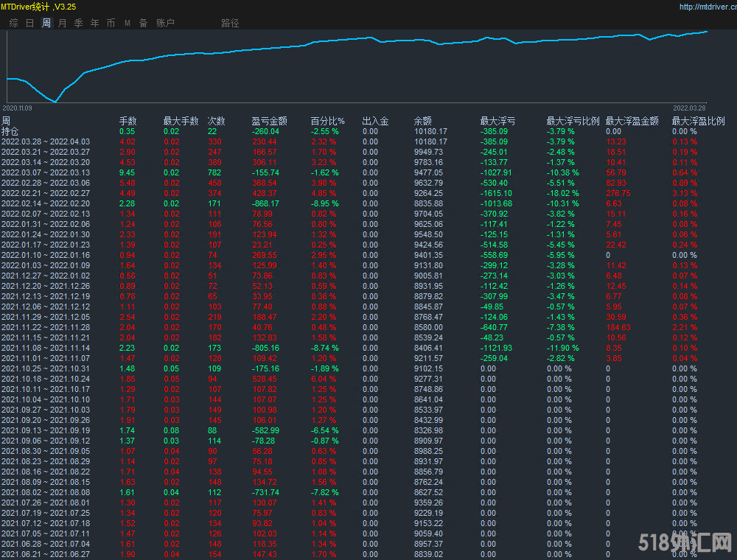737x560 pixels.
Task: Select the 周 weekly statistics tab
Action: 46,23
